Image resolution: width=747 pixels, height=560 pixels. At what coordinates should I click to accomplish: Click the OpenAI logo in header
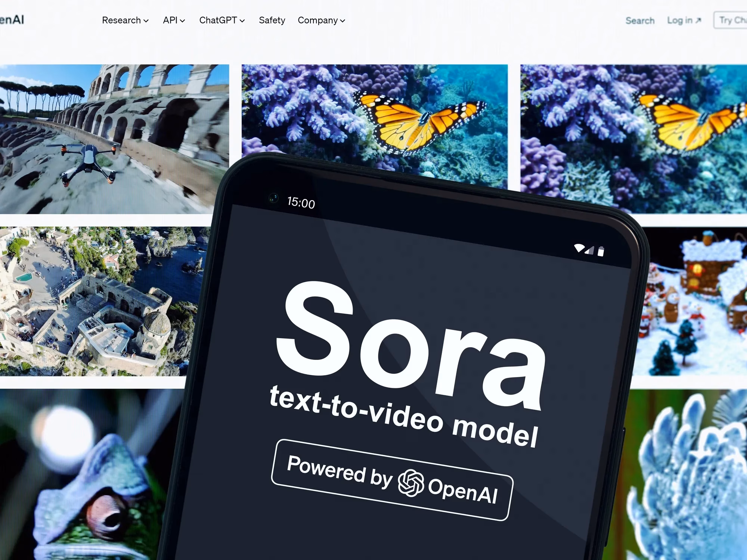coord(11,19)
